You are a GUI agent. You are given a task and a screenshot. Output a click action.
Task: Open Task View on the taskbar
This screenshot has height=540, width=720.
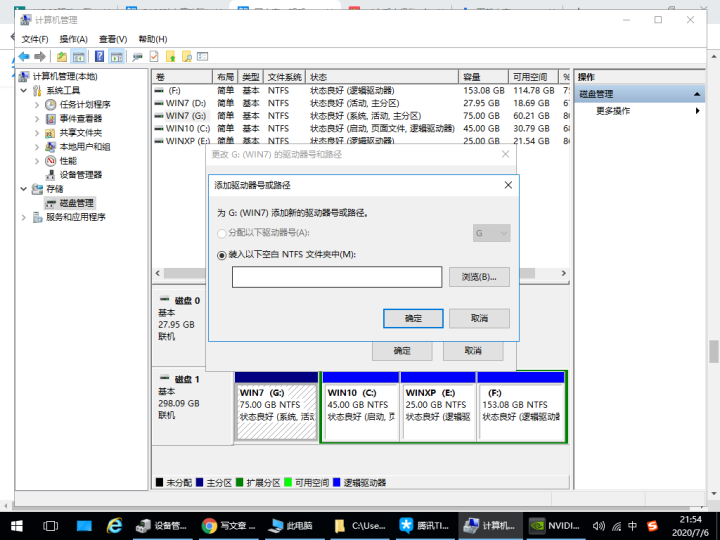[x=50, y=526]
